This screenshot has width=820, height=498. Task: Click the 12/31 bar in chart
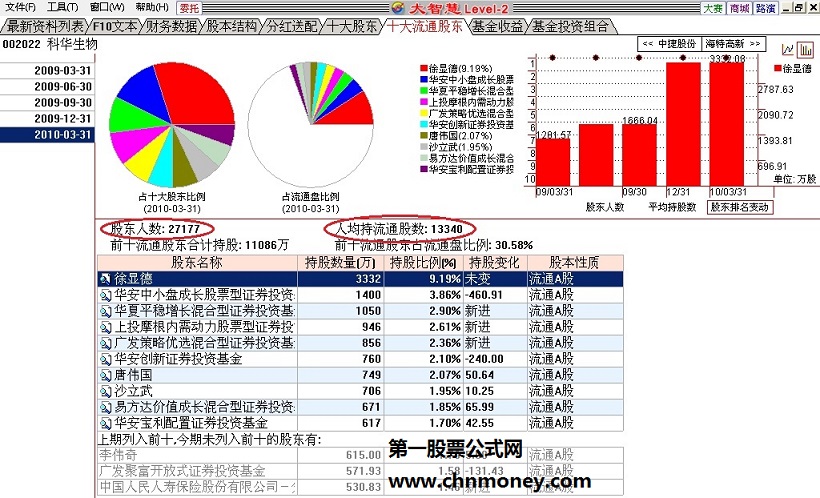click(x=684, y=124)
